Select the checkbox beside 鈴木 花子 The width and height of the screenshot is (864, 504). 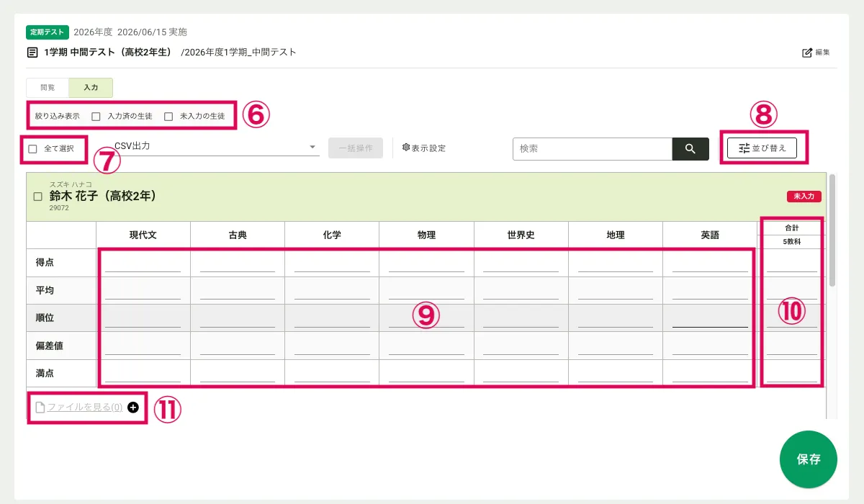pos(38,197)
